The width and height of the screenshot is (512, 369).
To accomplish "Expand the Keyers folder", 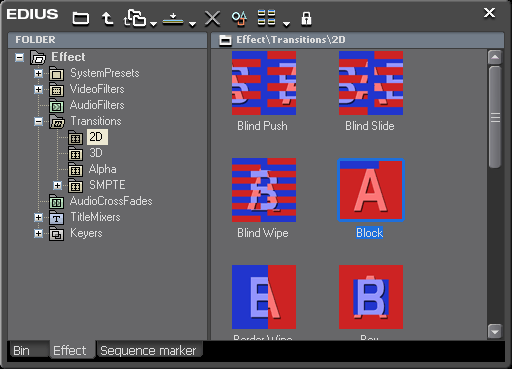I will [39, 233].
